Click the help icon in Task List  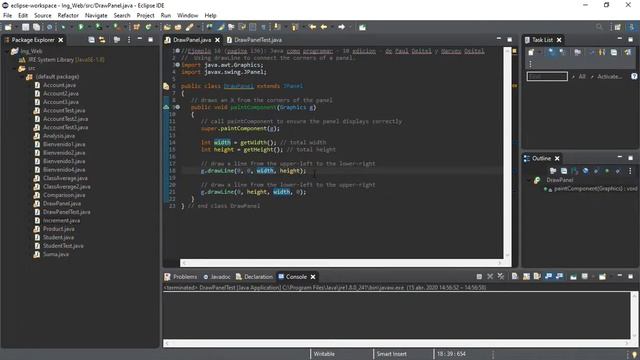[634, 76]
